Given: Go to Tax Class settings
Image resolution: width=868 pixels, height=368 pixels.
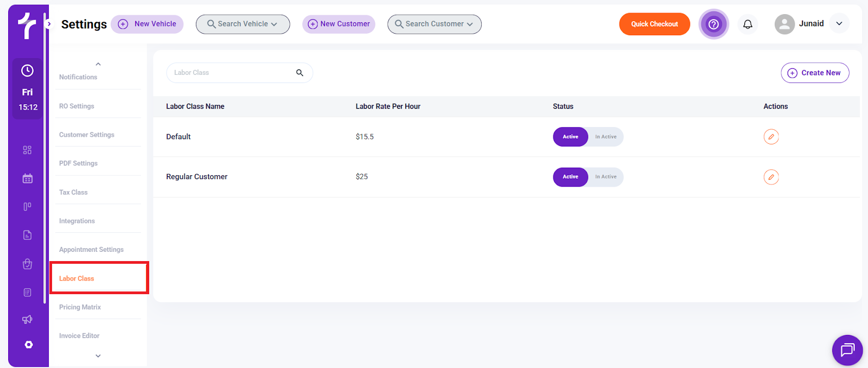Looking at the screenshot, I should (73, 192).
